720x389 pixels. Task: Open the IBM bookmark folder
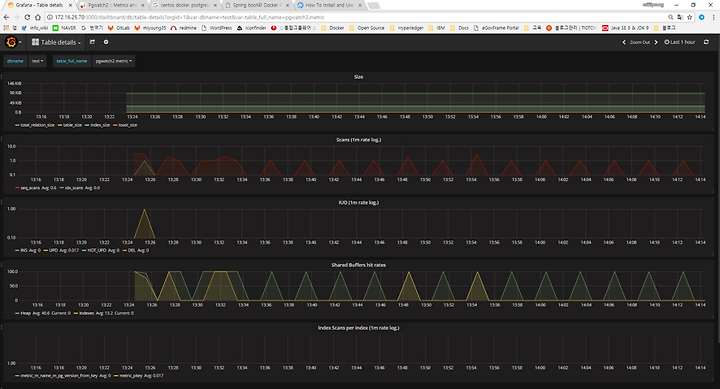[x=437, y=28]
